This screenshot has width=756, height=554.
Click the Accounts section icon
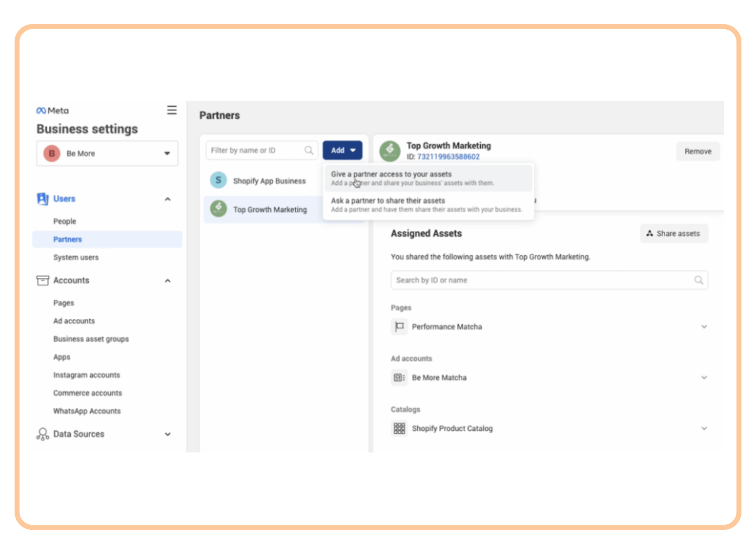pyautogui.click(x=43, y=280)
